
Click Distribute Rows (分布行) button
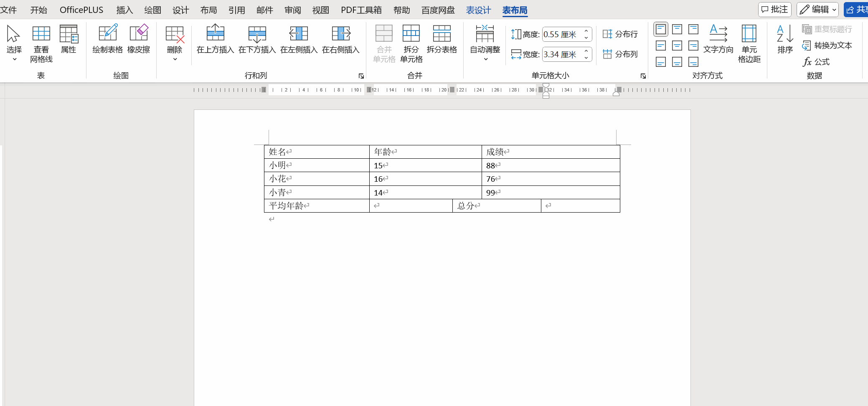(x=620, y=34)
